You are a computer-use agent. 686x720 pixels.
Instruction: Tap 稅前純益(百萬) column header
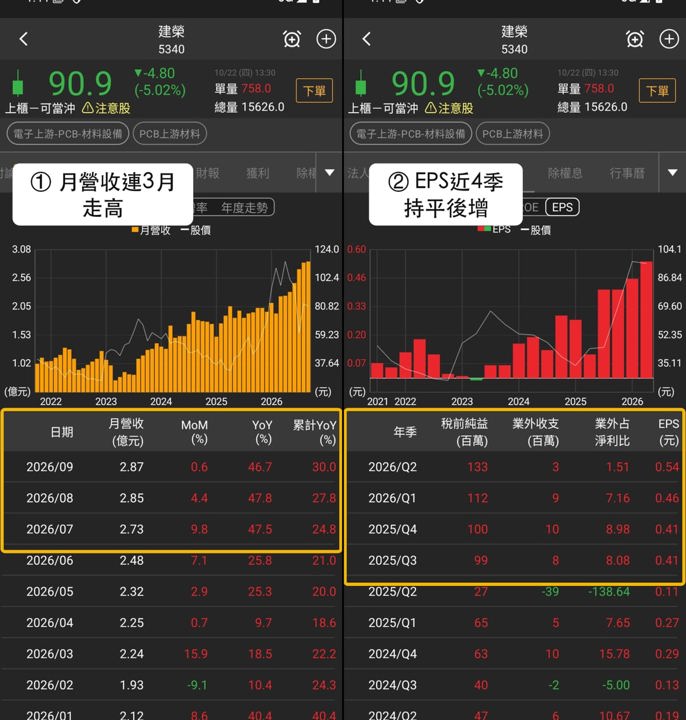[464, 432]
